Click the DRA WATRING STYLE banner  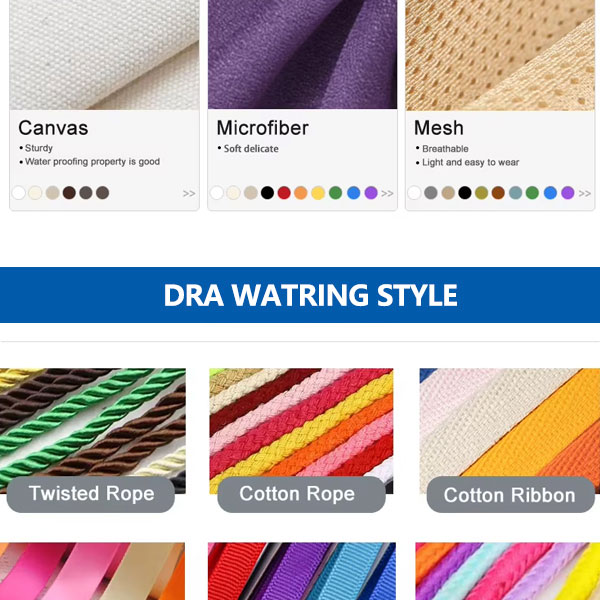[x=300, y=295]
